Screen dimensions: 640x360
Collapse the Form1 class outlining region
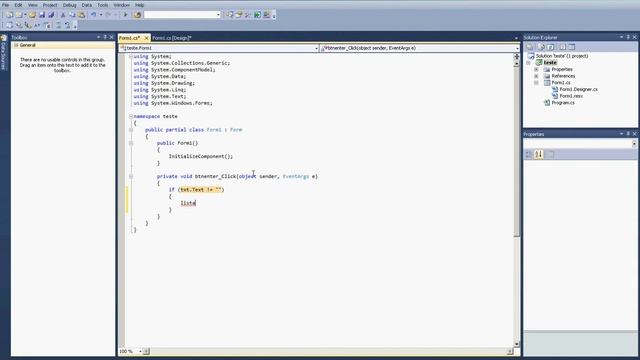click(x=131, y=130)
